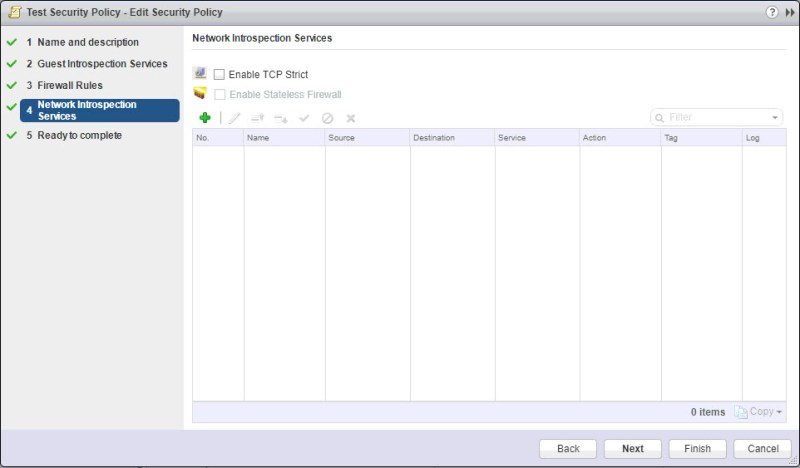Click the move rule up icon
Screen dimensions: 800x468
(x=257, y=118)
